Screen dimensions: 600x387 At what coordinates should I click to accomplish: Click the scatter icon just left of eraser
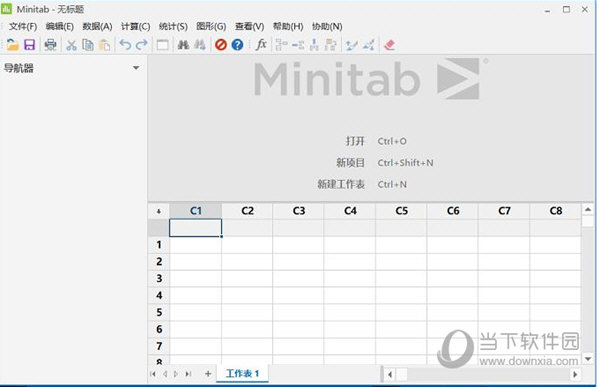coord(368,45)
